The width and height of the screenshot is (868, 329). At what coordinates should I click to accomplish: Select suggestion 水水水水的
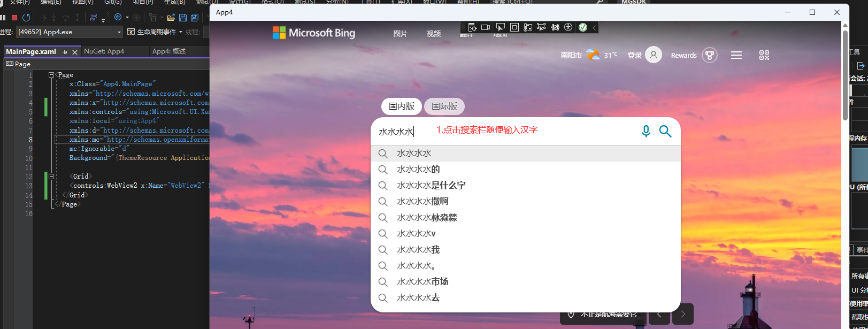[526, 170]
